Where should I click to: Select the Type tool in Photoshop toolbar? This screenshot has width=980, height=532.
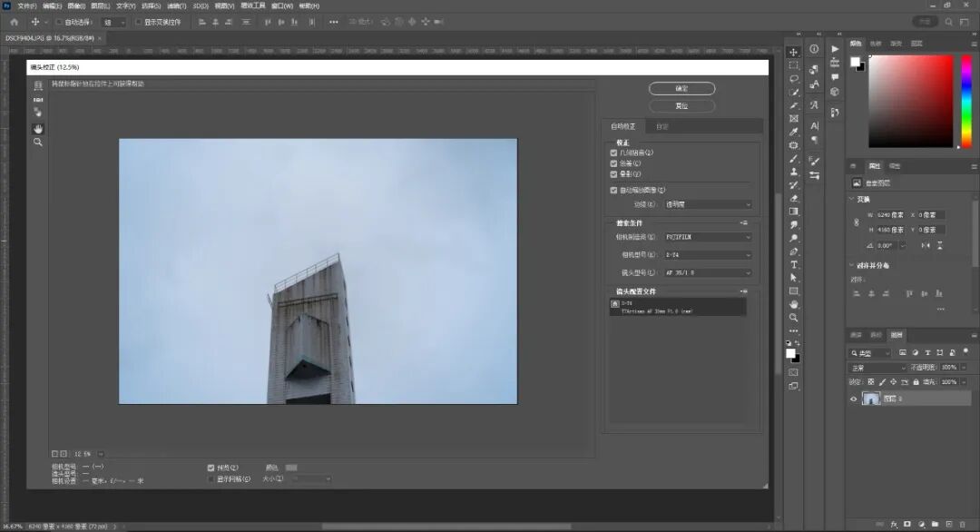(x=793, y=264)
